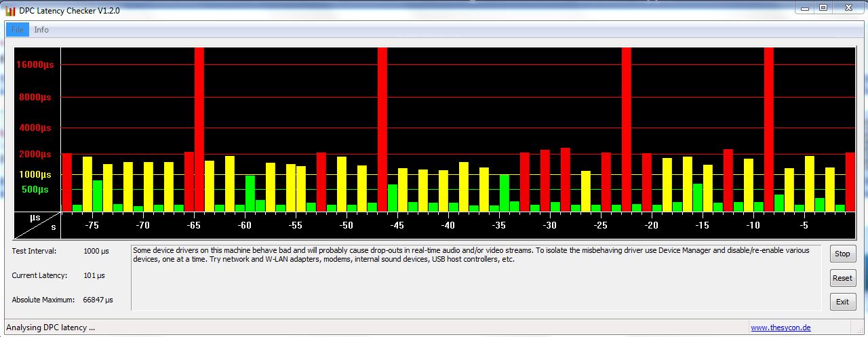Click the -20 time axis tick
Viewport: 868px width, 337px height.
651,225
